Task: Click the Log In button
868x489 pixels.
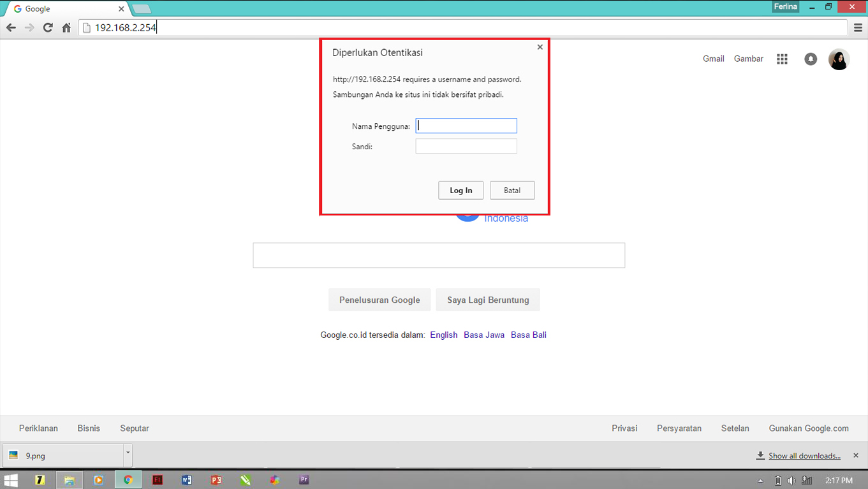Action: pyautogui.click(x=461, y=190)
